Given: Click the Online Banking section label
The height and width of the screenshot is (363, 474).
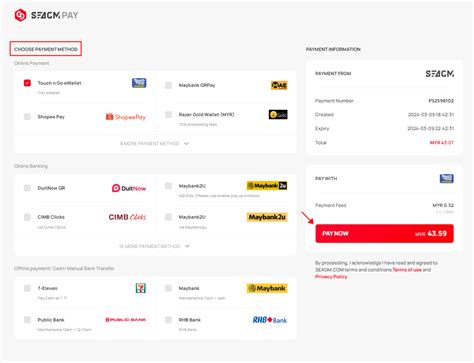Looking at the screenshot, I should [x=31, y=166].
